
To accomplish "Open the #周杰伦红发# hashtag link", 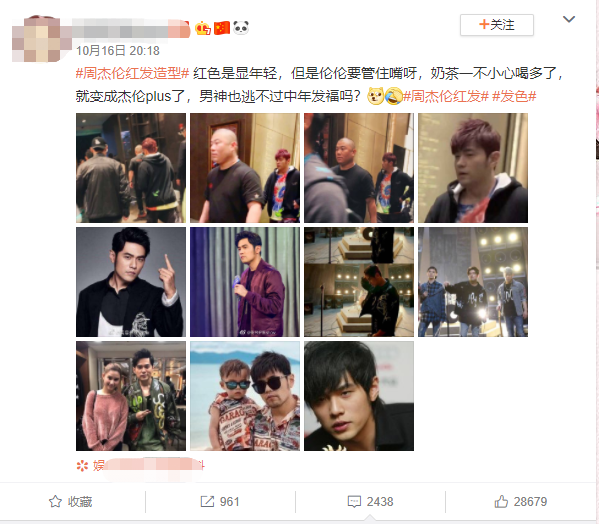I will [x=446, y=96].
